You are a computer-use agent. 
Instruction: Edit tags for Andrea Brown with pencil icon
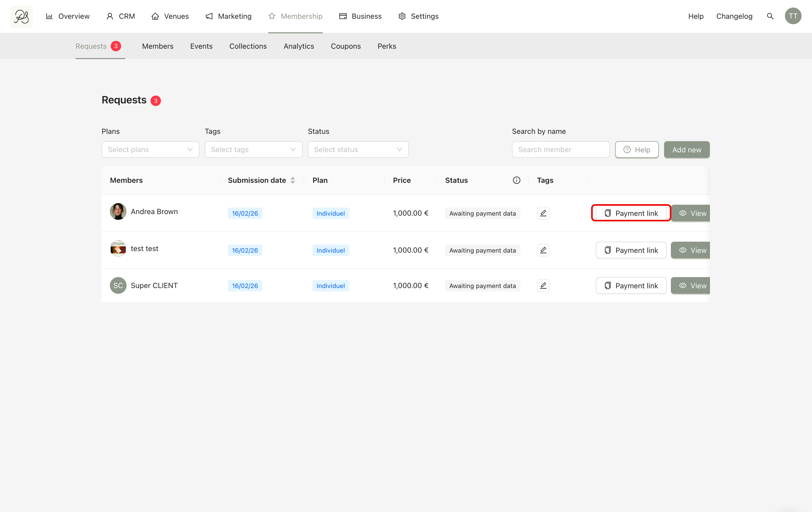tap(543, 213)
